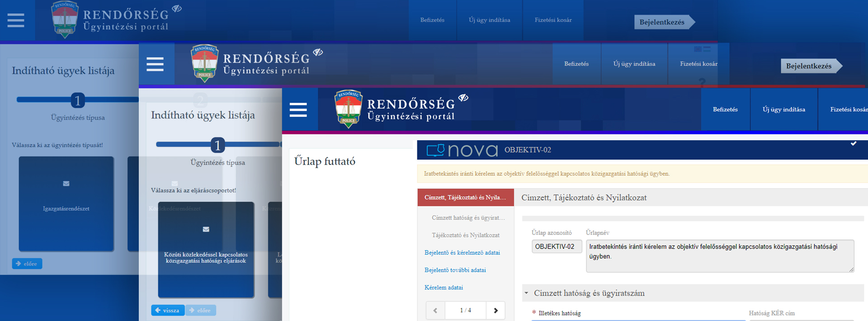Open the Befizetés menu above the nova form
Screen dimensions: 868x321
coord(725,109)
